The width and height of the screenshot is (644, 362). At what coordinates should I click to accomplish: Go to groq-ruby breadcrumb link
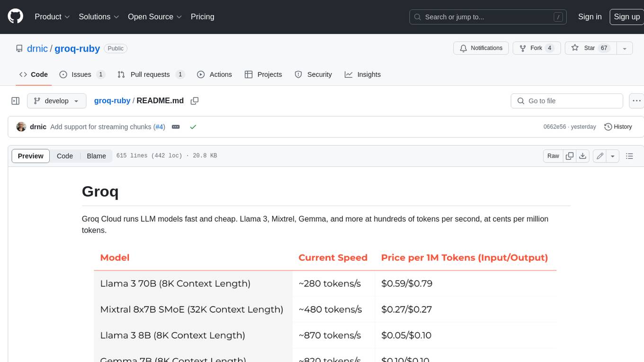tap(112, 101)
